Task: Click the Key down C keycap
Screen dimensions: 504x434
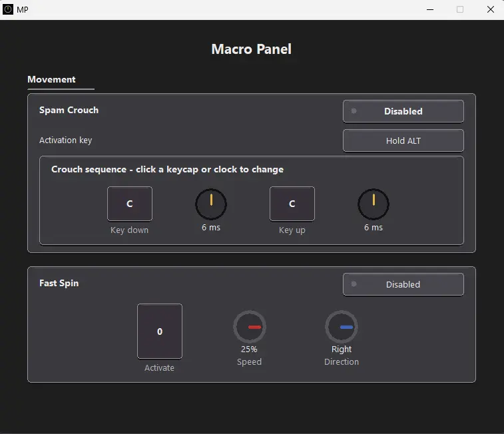Action: 130,204
